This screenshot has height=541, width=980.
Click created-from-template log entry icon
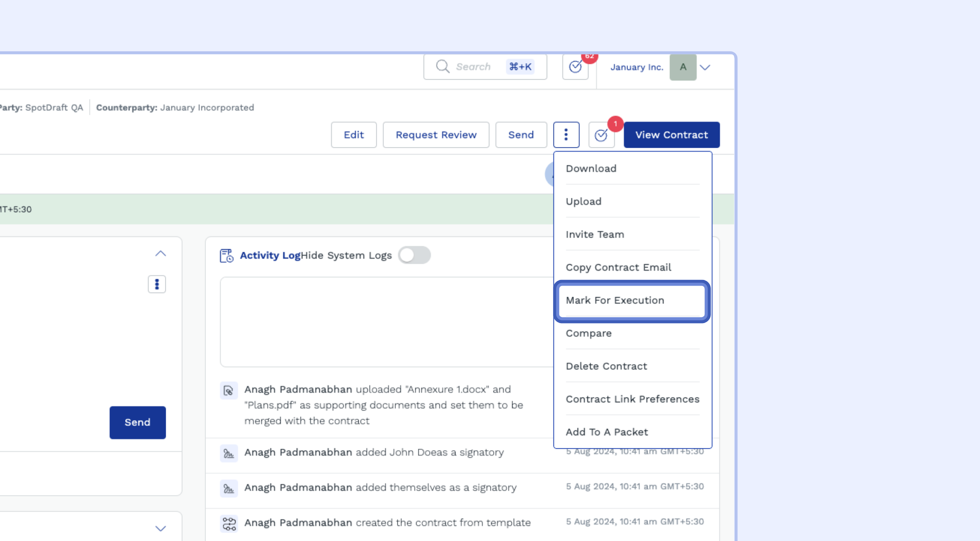point(229,523)
